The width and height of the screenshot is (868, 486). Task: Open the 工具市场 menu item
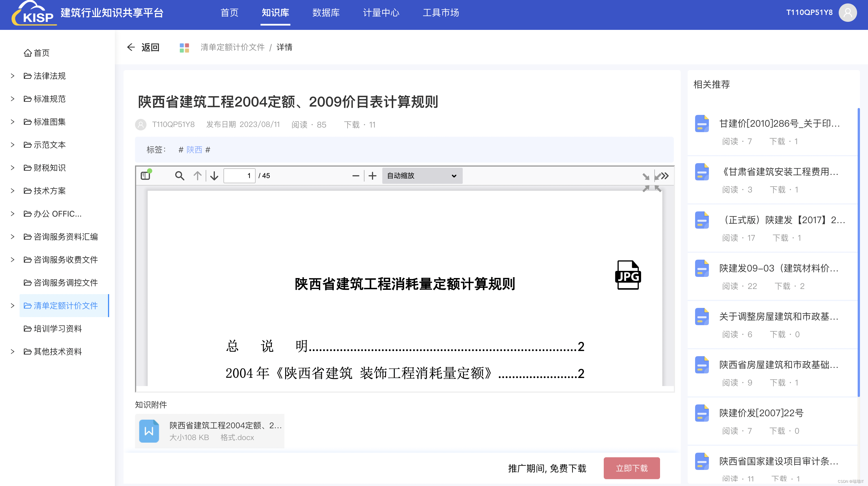pyautogui.click(x=441, y=13)
